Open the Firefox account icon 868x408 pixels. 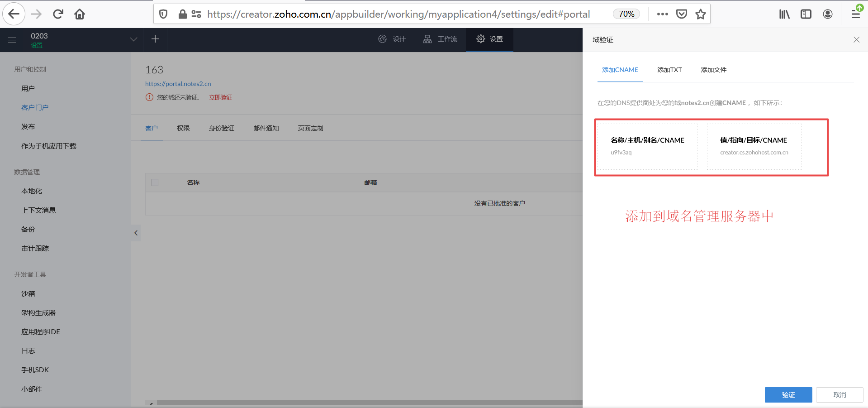coord(827,14)
